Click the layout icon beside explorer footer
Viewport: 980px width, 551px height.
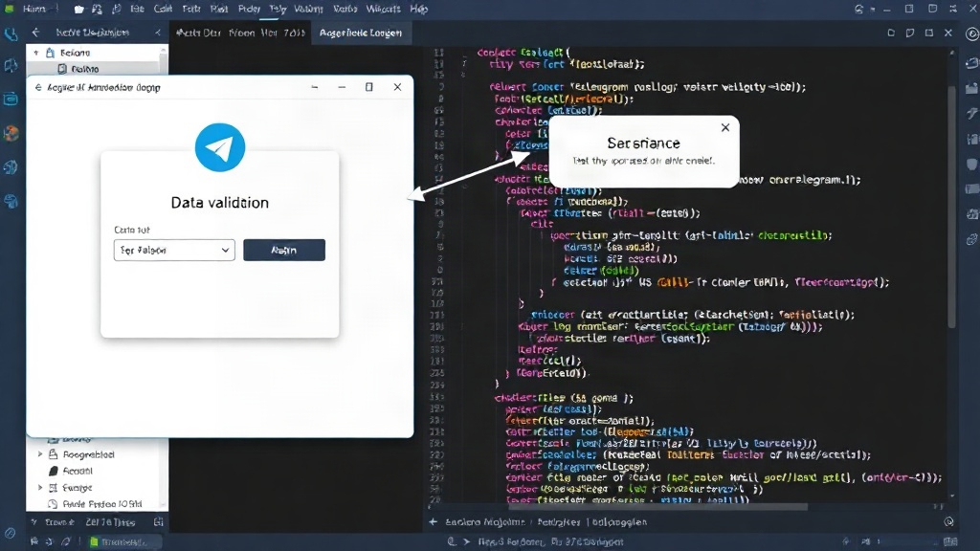point(158,521)
